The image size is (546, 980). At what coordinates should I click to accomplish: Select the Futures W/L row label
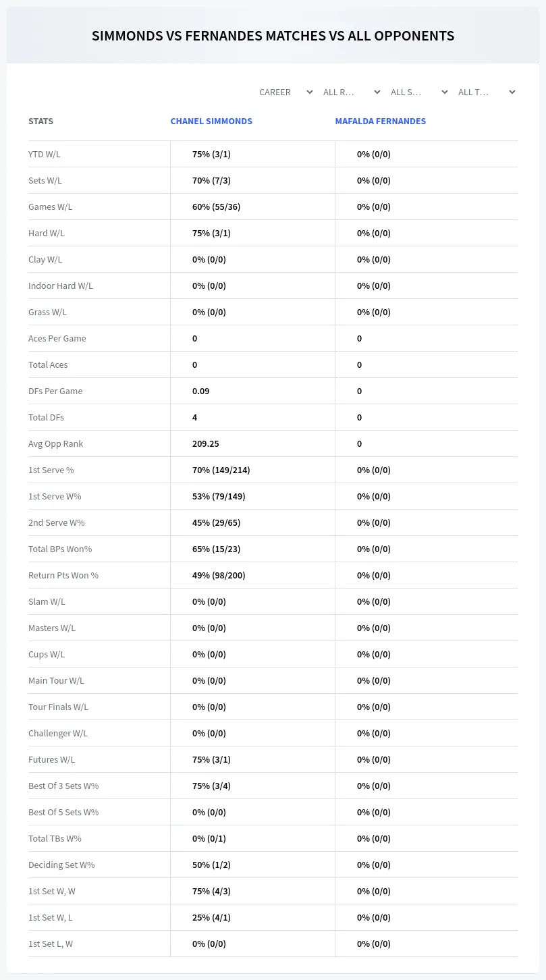52,759
